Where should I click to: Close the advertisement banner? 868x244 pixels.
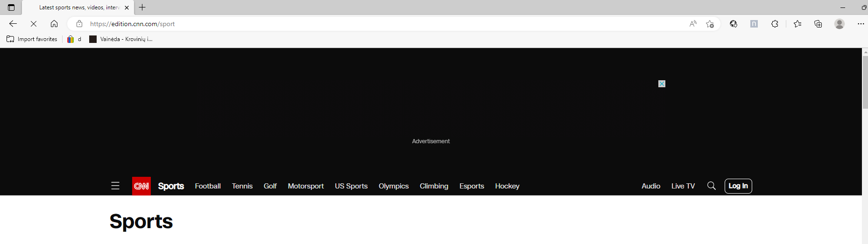coord(662,84)
